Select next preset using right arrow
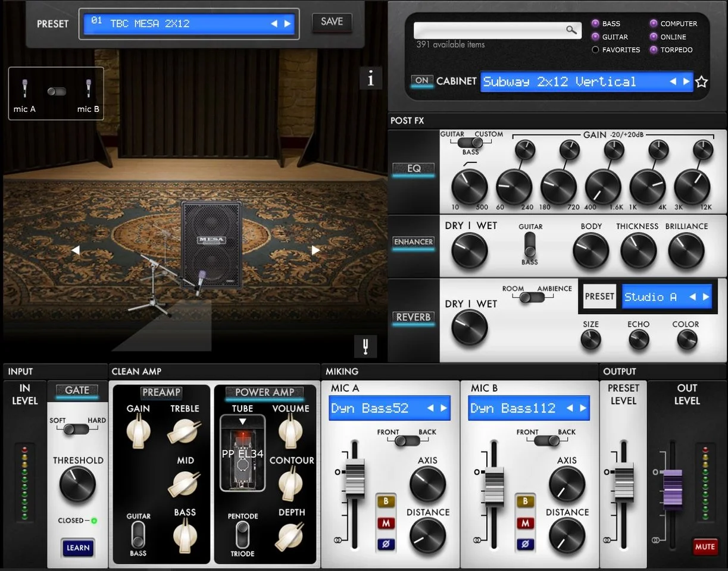The width and height of the screenshot is (728, 571). 288,24
